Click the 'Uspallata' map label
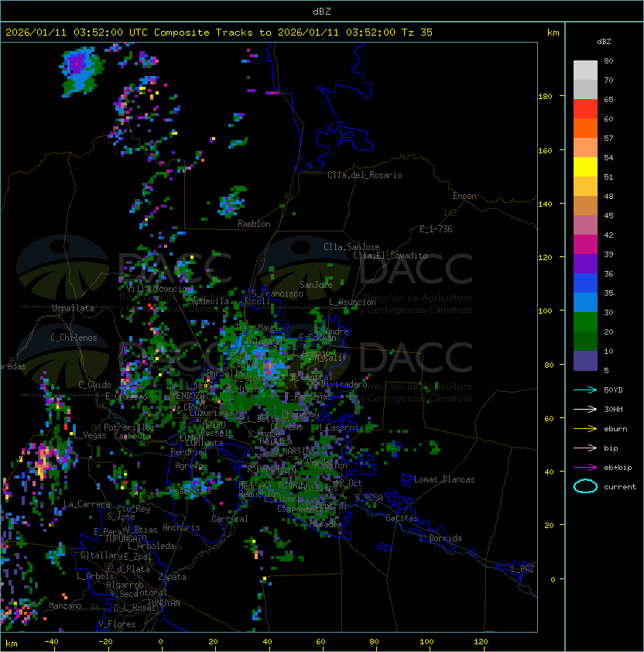 pos(73,308)
